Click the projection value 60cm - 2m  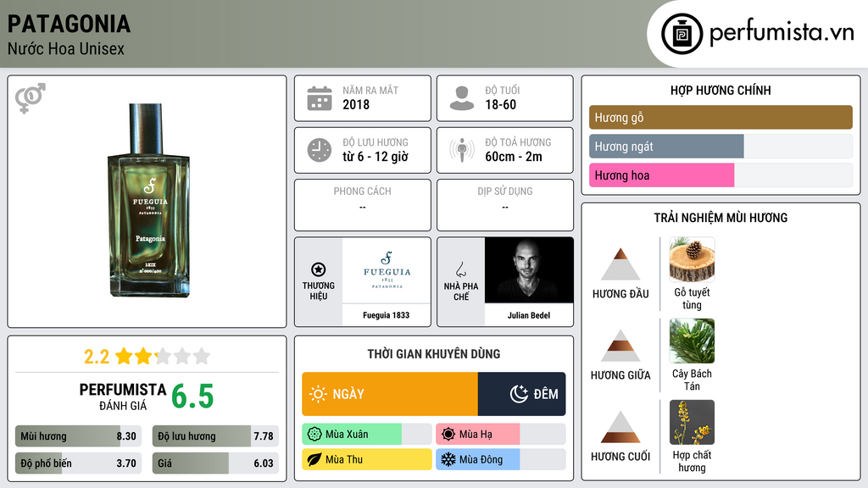click(x=514, y=157)
